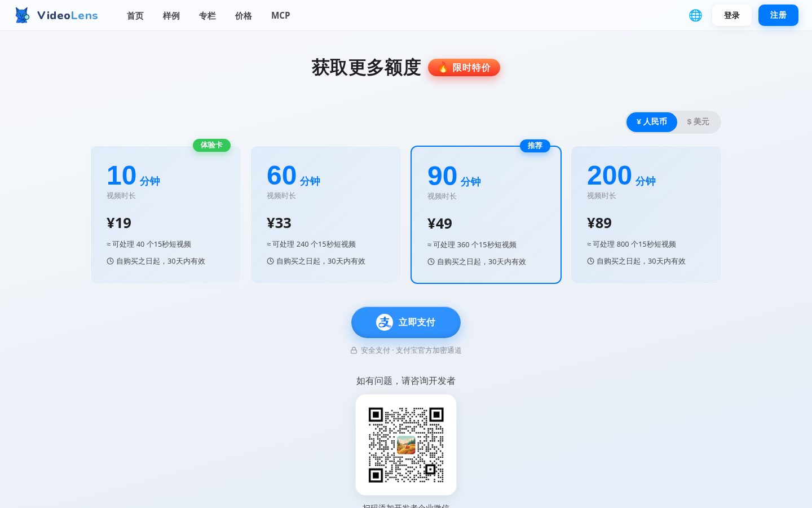The image size is (812, 508).
Task: Click text ≈ 可处理 240 个15秒短视频
Action: [x=311, y=244]
